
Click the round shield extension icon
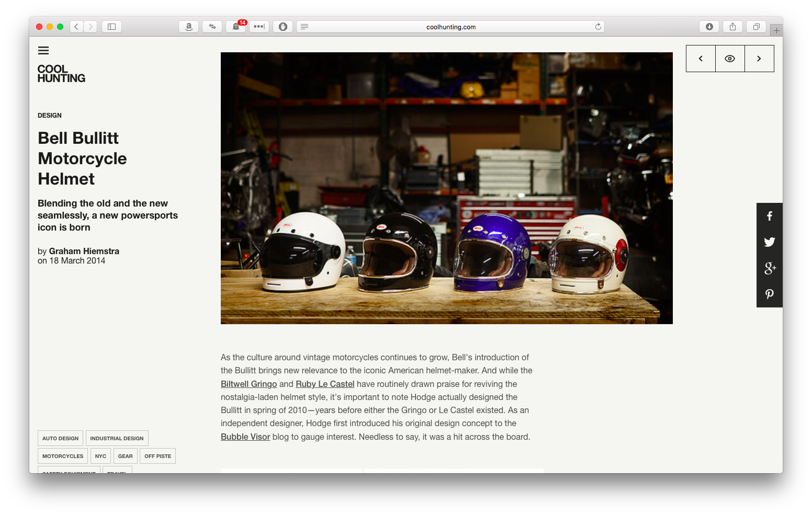pyautogui.click(x=283, y=27)
